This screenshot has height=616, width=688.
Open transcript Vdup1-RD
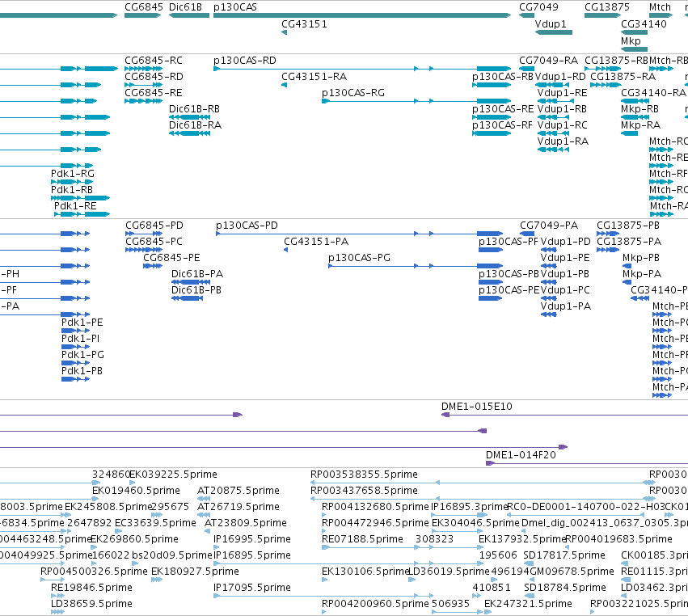coord(560,76)
